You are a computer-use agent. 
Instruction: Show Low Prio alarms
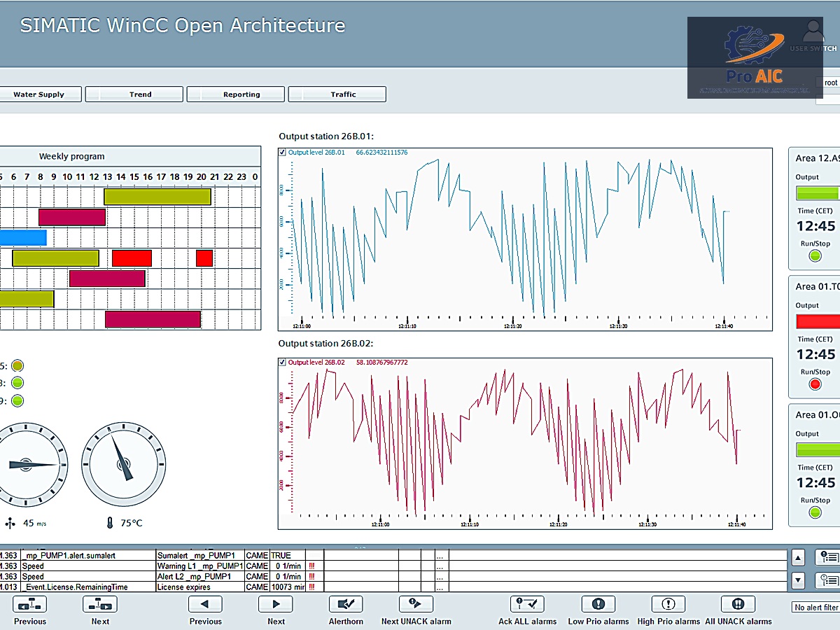point(598,603)
